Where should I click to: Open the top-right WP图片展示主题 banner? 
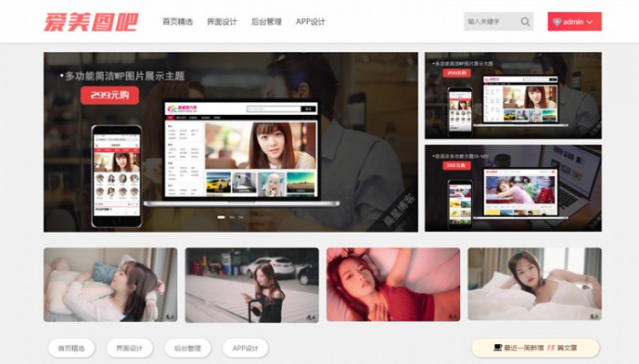click(513, 95)
